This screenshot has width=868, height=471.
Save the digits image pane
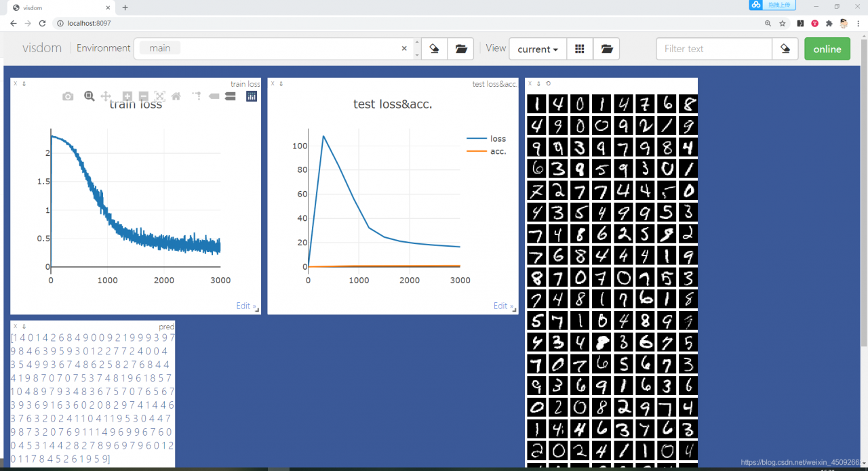pyautogui.click(x=539, y=84)
